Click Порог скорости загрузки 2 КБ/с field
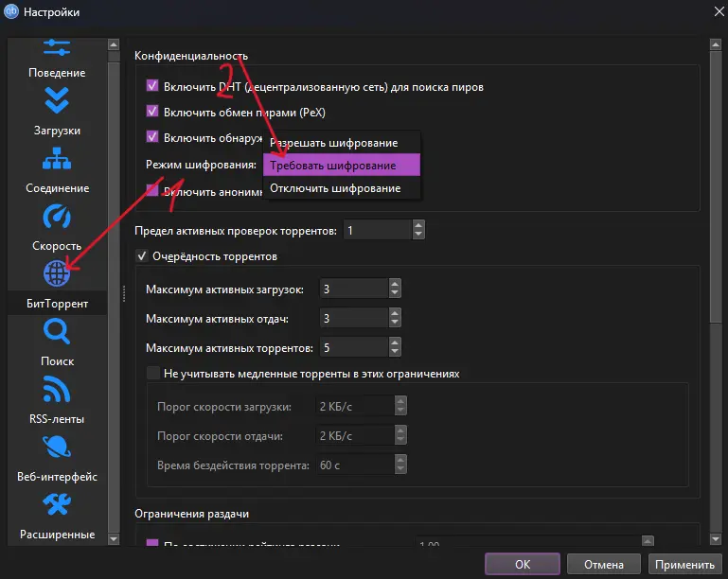Image resolution: width=728 pixels, height=579 pixels. pos(355,406)
